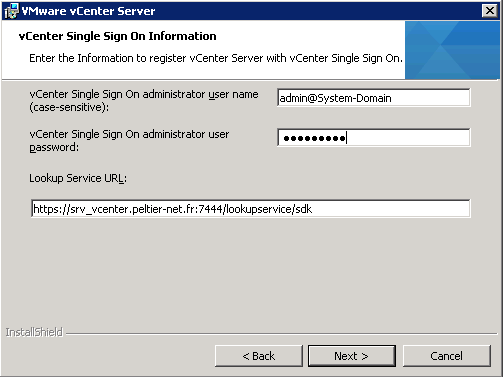Place cursor on System-Domain in user name

tap(354, 98)
